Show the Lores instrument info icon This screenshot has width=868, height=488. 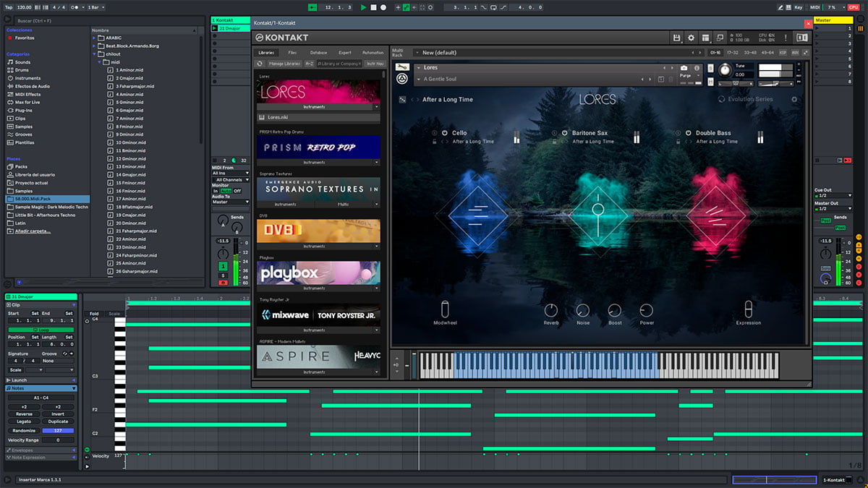click(x=697, y=68)
